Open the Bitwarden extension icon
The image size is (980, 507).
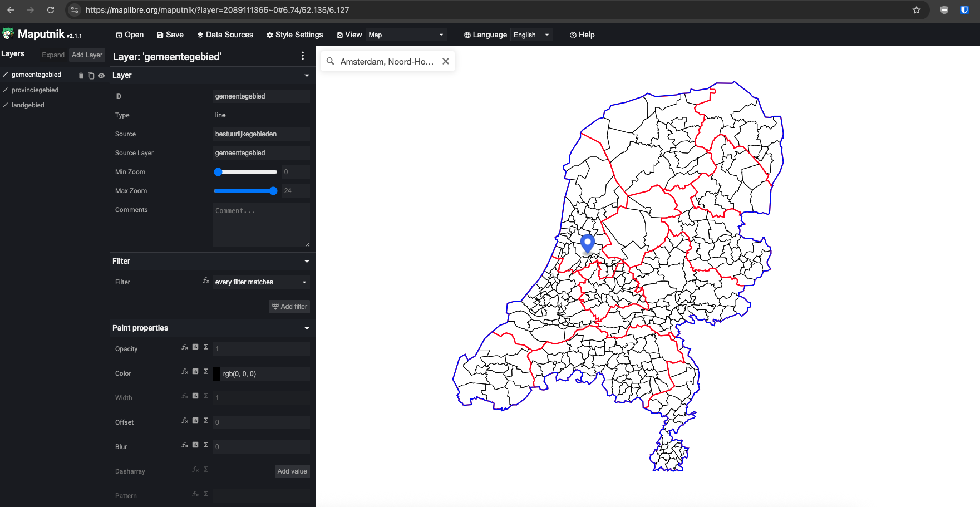point(964,10)
